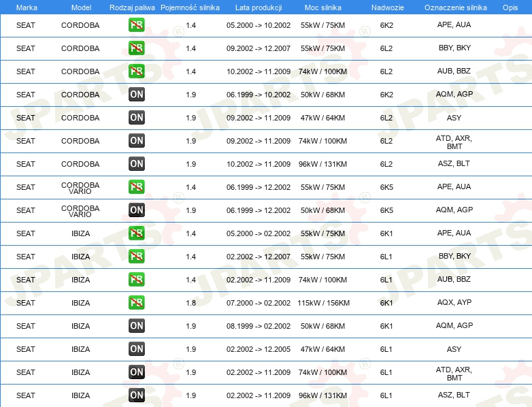Click the PB petrol icon in Ibiza BBY, BKY row
This screenshot has height=407, width=532.
tap(136, 257)
